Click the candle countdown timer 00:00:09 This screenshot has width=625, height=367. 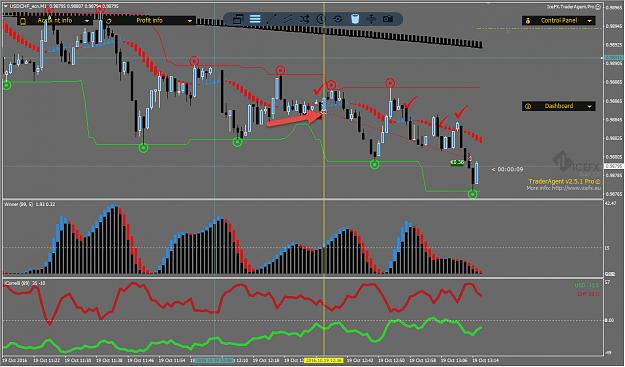click(507, 169)
